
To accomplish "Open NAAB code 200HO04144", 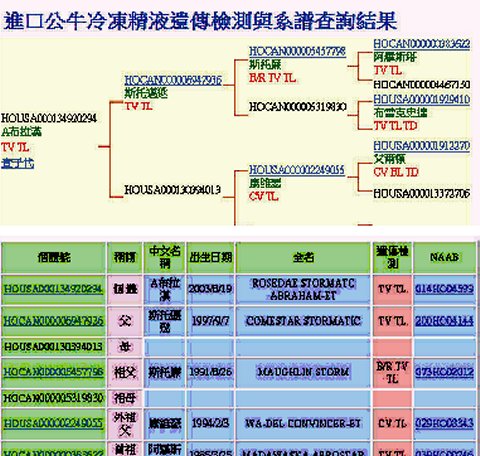I will (x=444, y=321).
